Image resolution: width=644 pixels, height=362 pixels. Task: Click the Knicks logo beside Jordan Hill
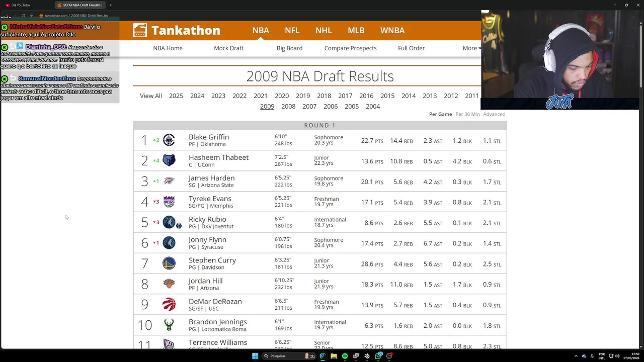[x=169, y=284]
